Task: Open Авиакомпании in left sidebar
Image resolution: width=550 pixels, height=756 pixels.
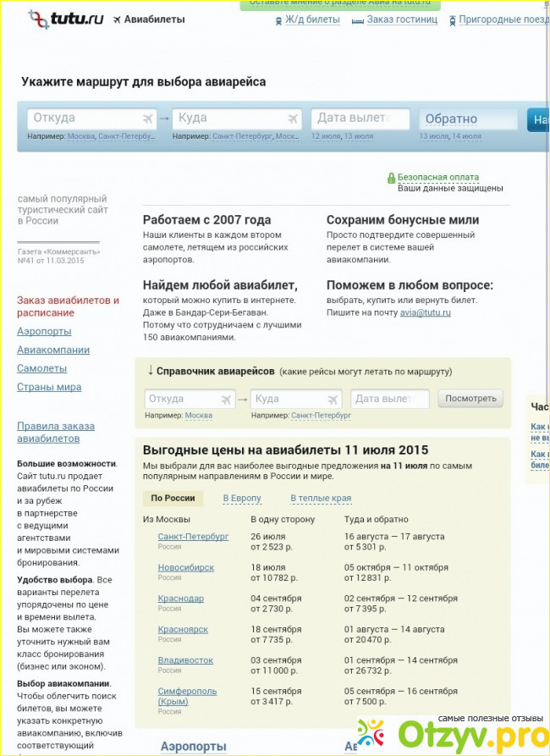Action: coord(53,350)
